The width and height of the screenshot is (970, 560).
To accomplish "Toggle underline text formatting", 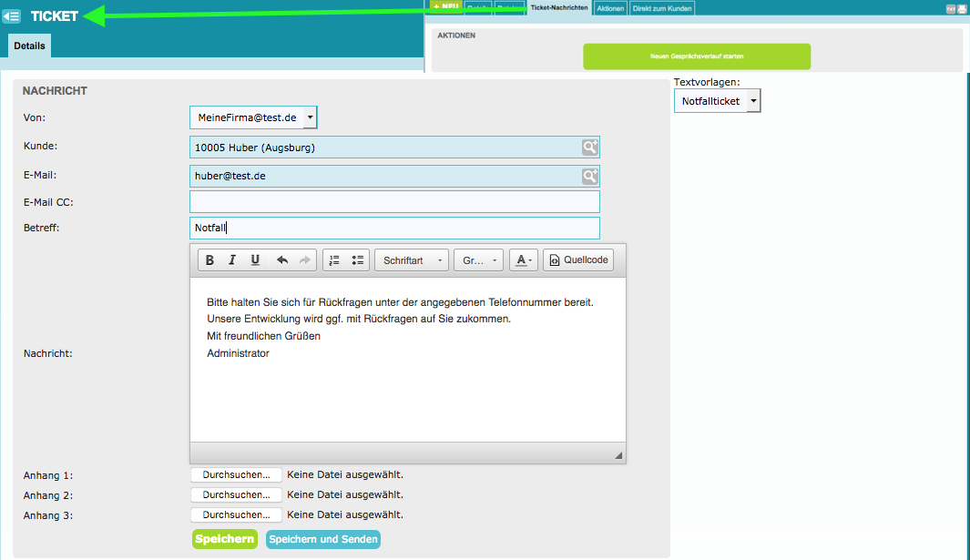I will click(x=255, y=260).
